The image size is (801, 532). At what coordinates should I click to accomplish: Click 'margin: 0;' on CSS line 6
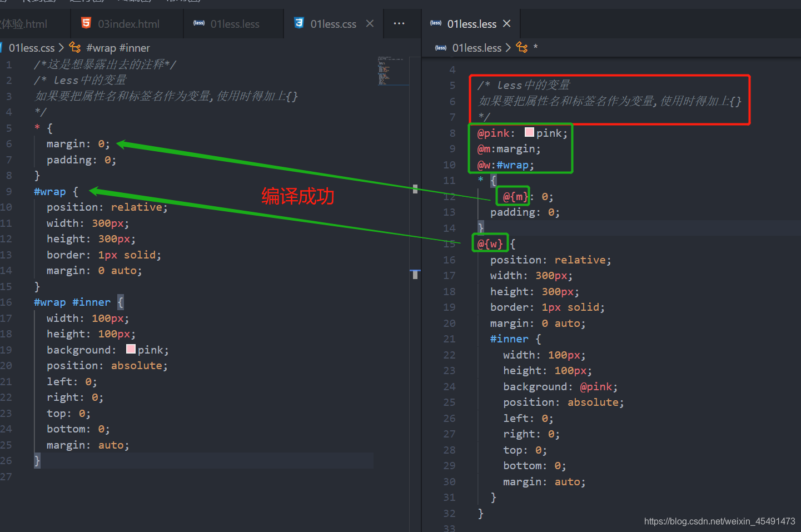click(78, 144)
